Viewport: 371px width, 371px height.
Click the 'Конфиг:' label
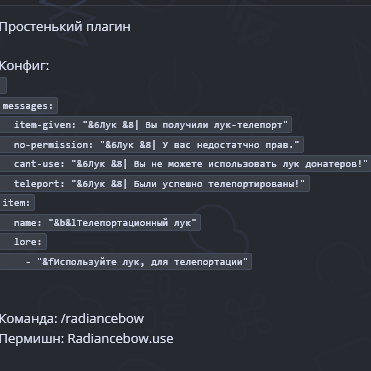click(x=24, y=66)
